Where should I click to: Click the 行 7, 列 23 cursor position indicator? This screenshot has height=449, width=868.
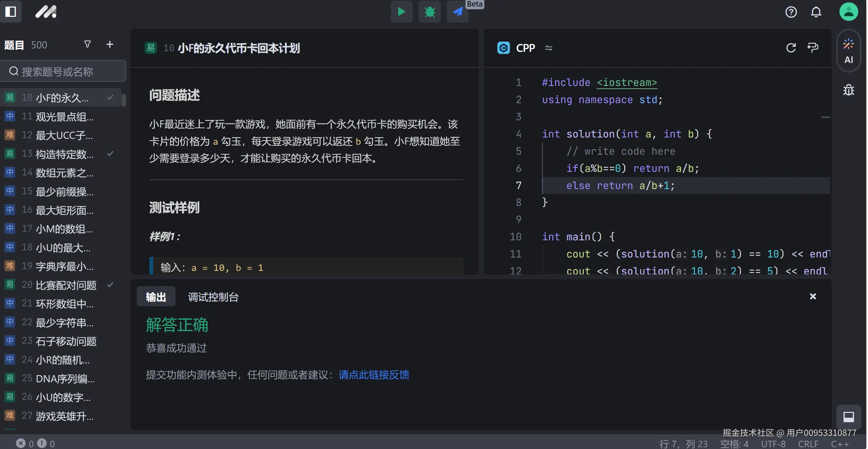(x=683, y=444)
